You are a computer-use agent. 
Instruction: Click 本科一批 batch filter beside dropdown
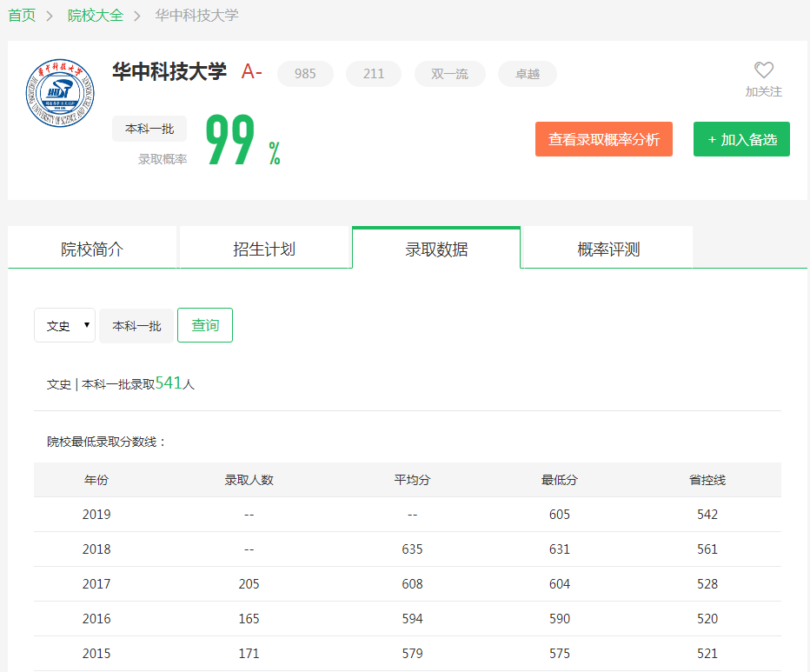pos(137,326)
